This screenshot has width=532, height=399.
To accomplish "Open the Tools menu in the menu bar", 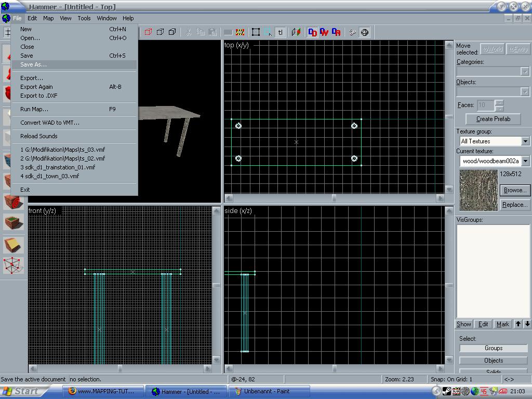I will [84, 18].
